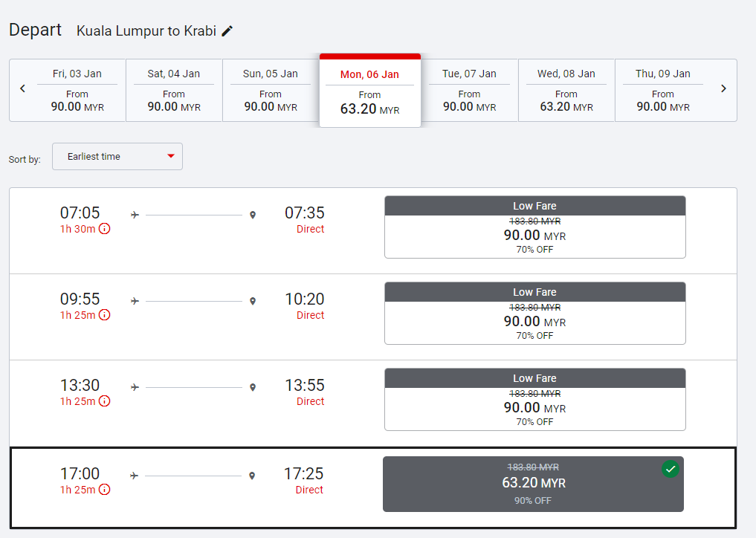Image resolution: width=756 pixels, height=538 pixels.
Task: Switch to Sun, 05 Jan date tab
Action: point(271,90)
